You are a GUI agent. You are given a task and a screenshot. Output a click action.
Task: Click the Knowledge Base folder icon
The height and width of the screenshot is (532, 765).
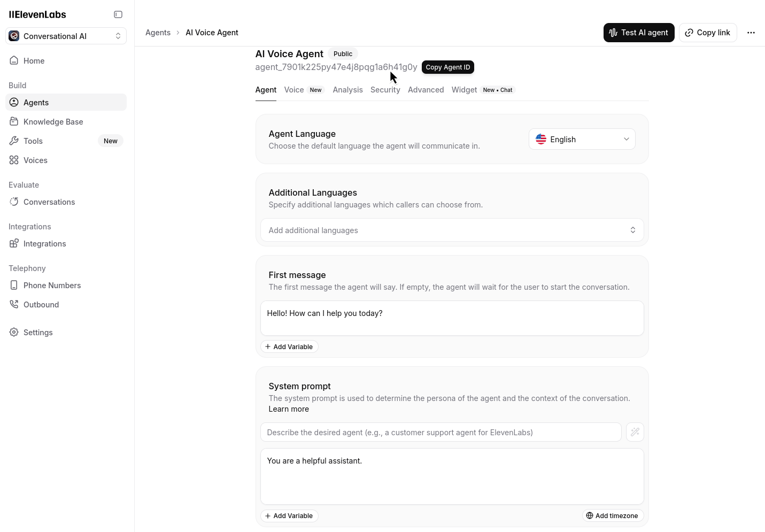pyautogui.click(x=14, y=121)
